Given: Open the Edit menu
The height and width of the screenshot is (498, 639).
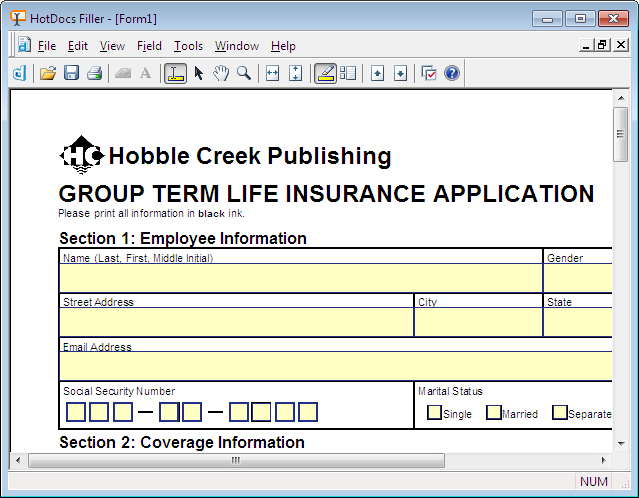Looking at the screenshot, I should point(78,46).
